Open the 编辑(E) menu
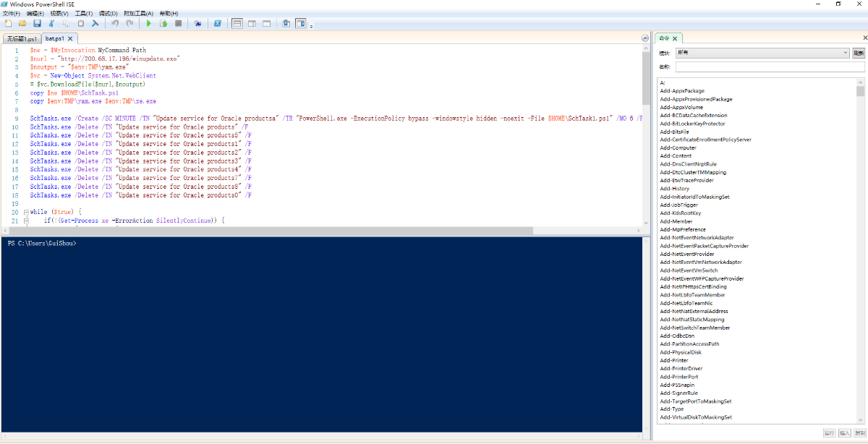 click(x=35, y=13)
